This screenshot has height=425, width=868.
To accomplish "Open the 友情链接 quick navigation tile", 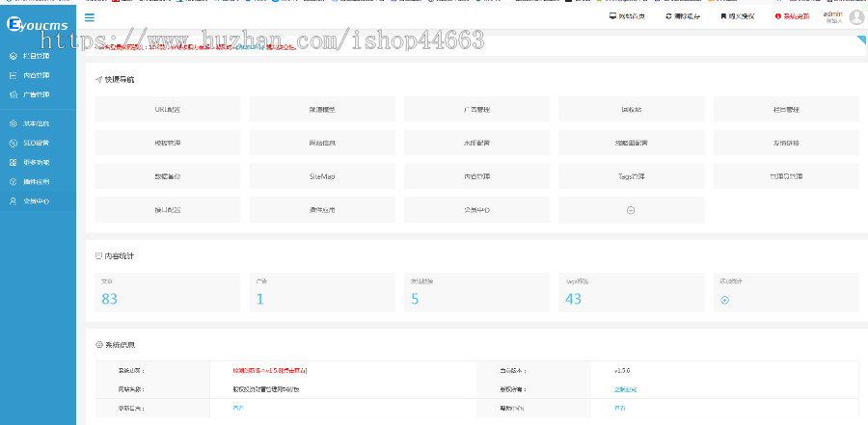I will (786, 143).
